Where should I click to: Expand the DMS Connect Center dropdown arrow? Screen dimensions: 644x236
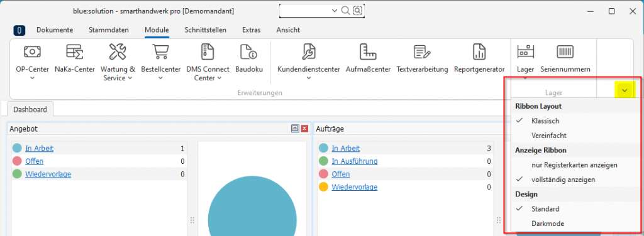[x=219, y=78]
